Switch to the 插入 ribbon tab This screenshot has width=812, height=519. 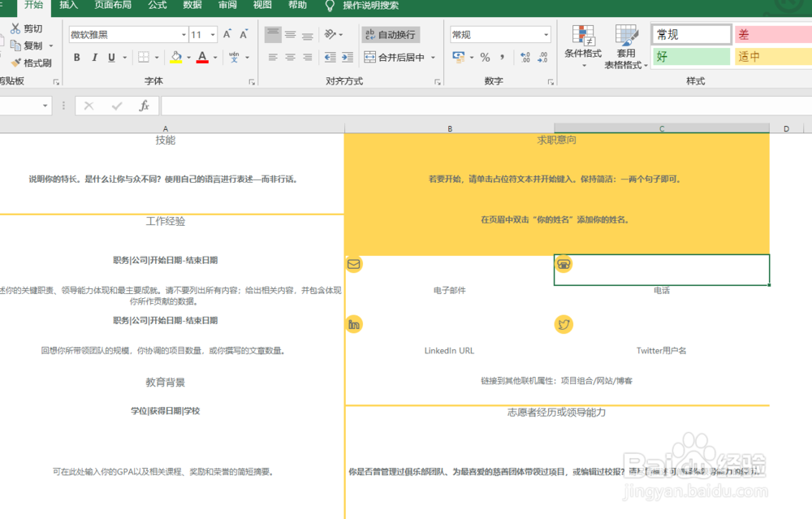(x=68, y=7)
